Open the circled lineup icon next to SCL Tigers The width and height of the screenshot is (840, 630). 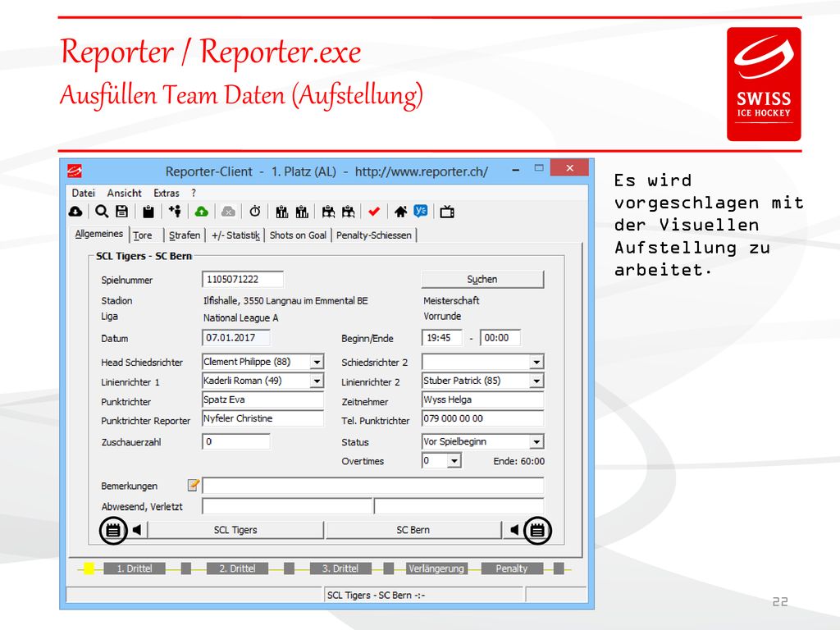pos(113,531)
